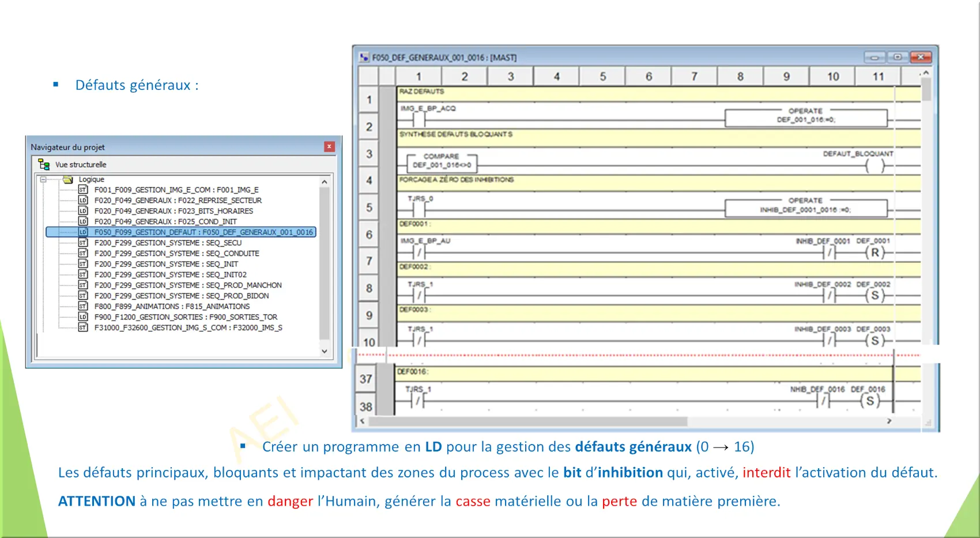Click the DEF_0002 set coil
This screenshot has height=538, width=980.
[x=875, y=295]
